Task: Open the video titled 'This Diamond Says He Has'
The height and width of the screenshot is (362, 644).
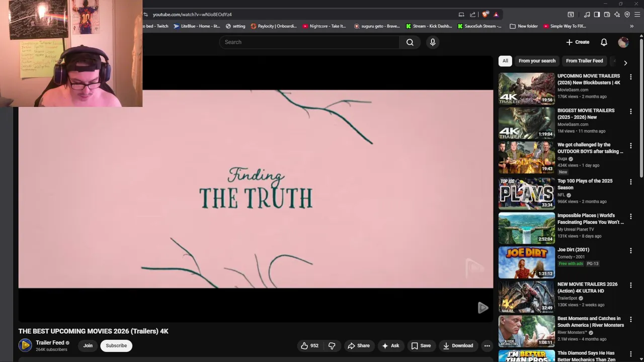Action: [x=586, y=356]
